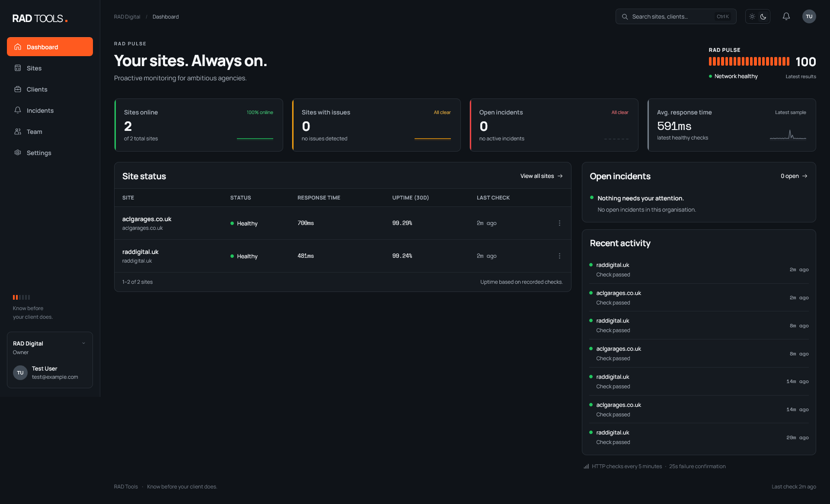Viewport: 830px width, 504px height.
Task: Go to Dashboard in sidebar
Action: point(50,47)
